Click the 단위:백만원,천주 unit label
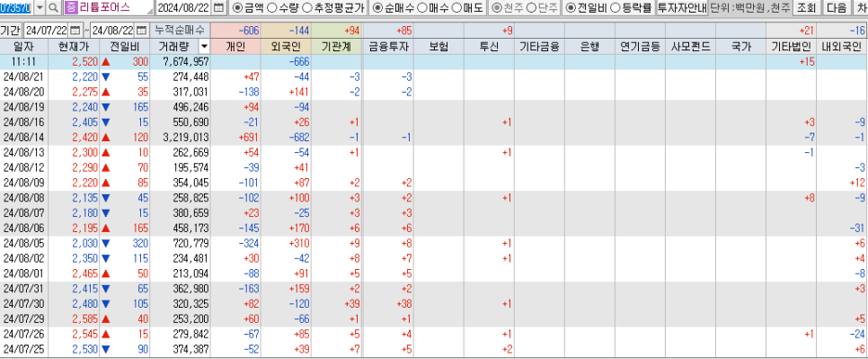This screenshot has width=868, height=359. pyautogui.click(x=749, y=8)
